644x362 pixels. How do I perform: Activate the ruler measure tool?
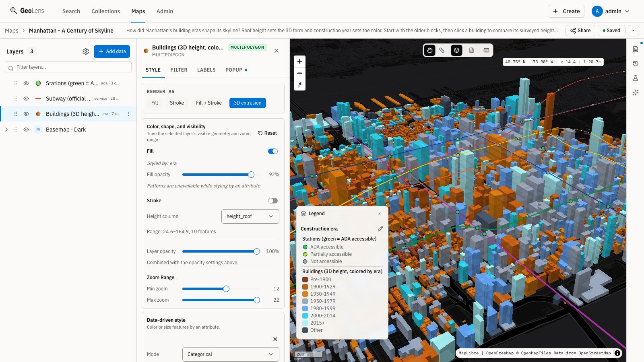pyautogui.click(x=442, y=50)
